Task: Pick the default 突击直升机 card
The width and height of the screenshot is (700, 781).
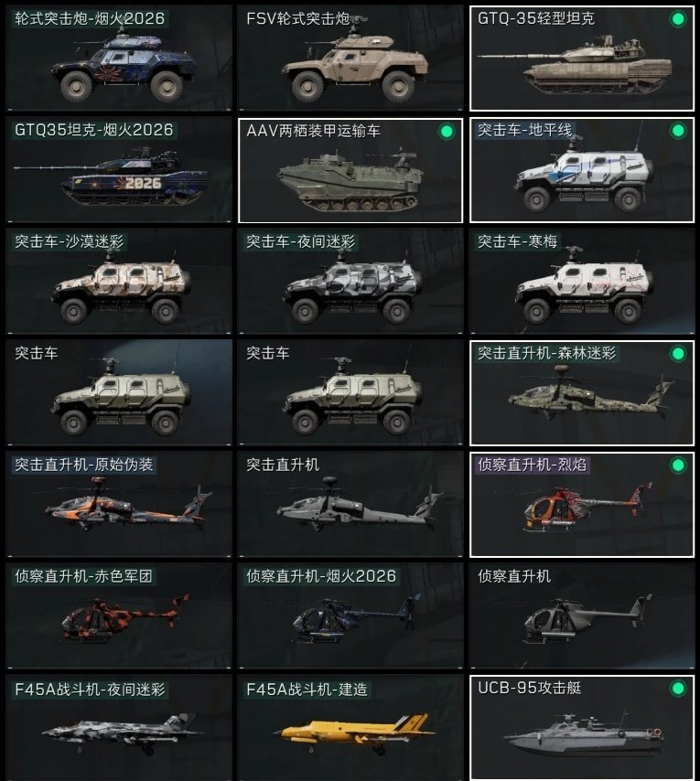Action: (x=350, y=504)
